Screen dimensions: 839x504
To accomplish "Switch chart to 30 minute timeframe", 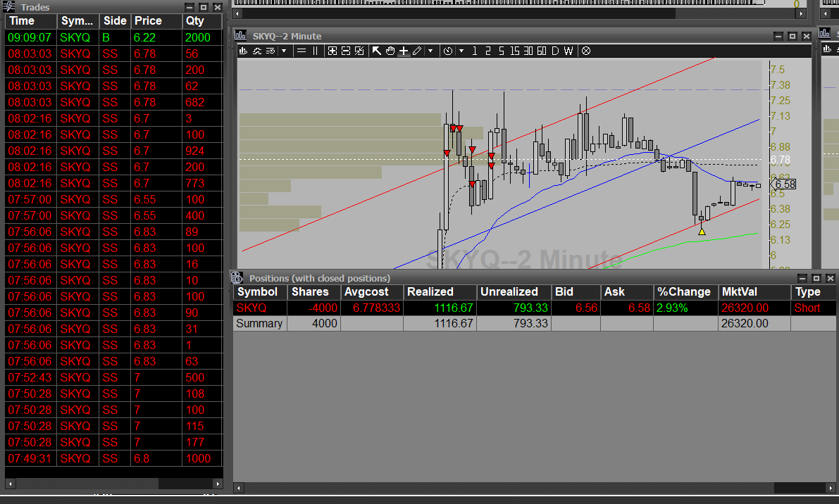I will pos(528,51).
